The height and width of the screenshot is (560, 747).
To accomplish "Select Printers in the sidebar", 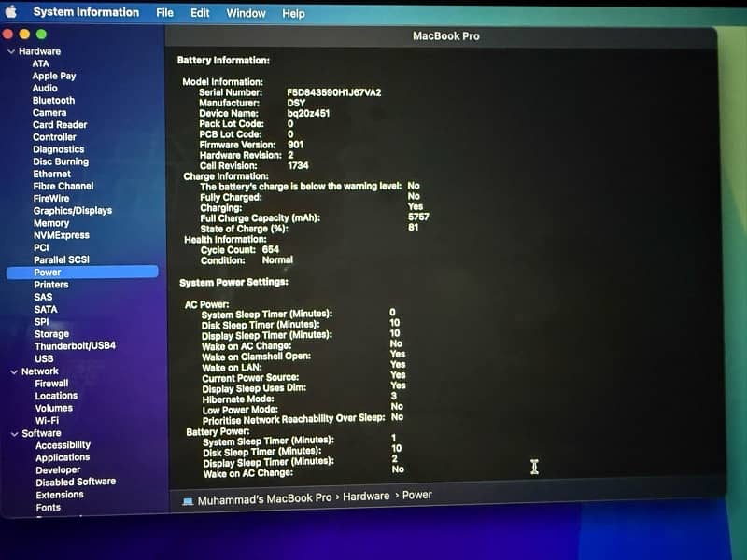I will click(x=51, y=285).
